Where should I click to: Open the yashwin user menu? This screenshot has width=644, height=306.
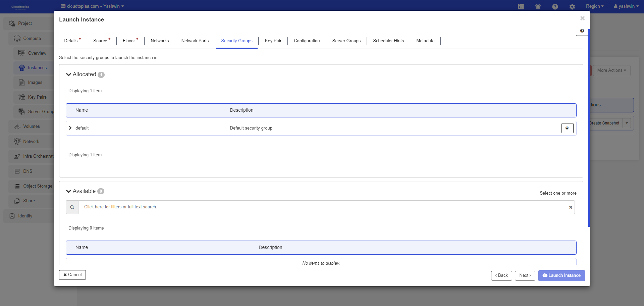pyautogui.click(x=626, y=6)
